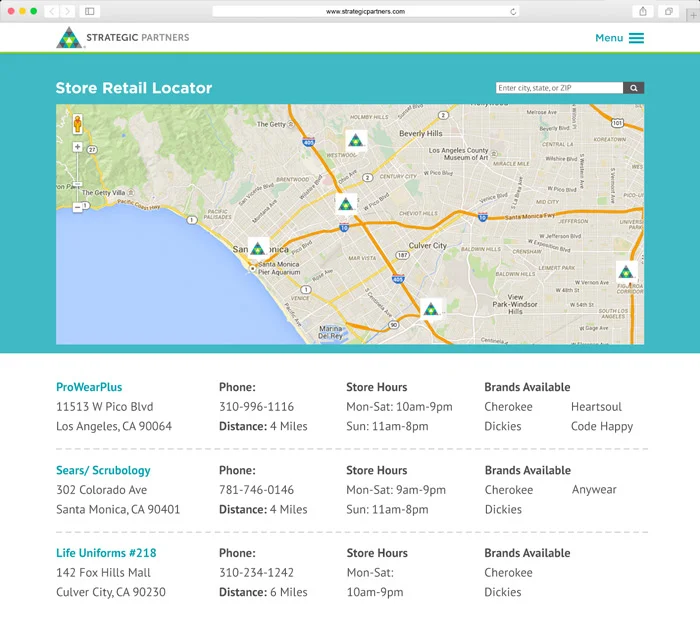Click the Menu text label
700x626 pixels.
point(609,38)
